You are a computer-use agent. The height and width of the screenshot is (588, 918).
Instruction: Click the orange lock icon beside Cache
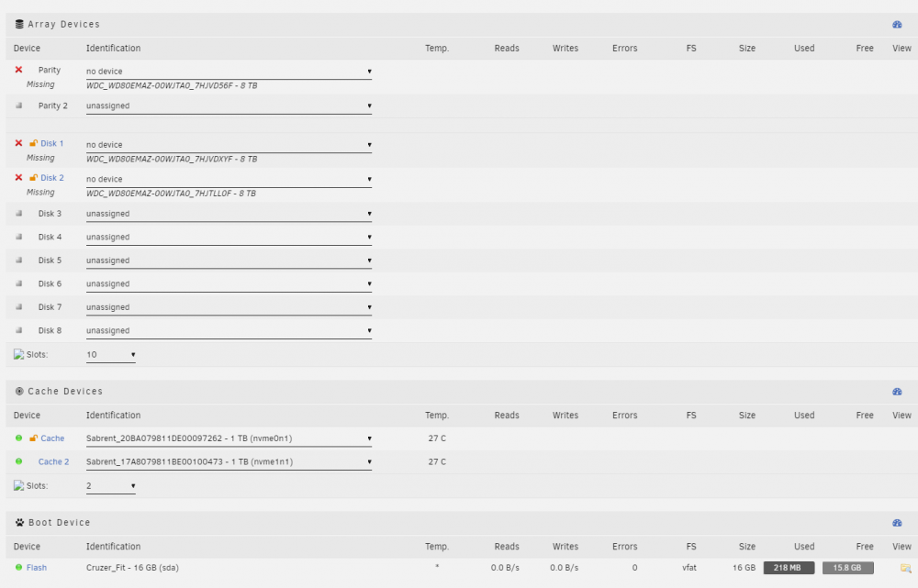[33, 438]
